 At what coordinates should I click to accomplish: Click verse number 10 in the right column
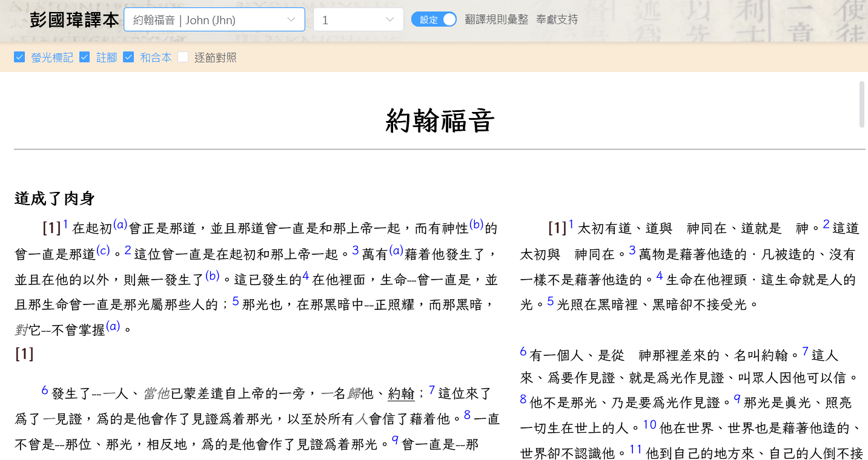pyautogui.click(x=650, y=424)
